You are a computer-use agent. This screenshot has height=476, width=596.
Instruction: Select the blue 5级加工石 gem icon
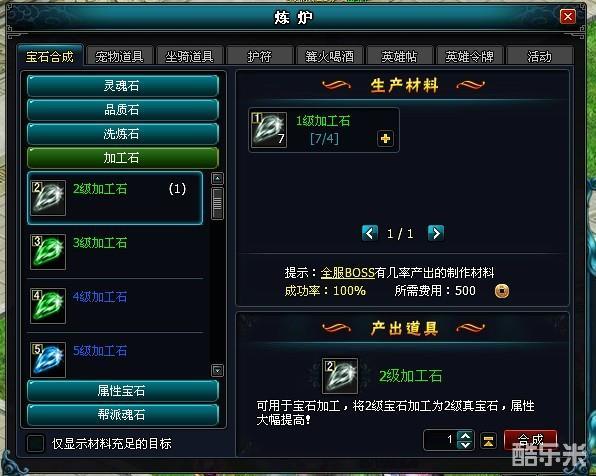click(x=48, y=360)
